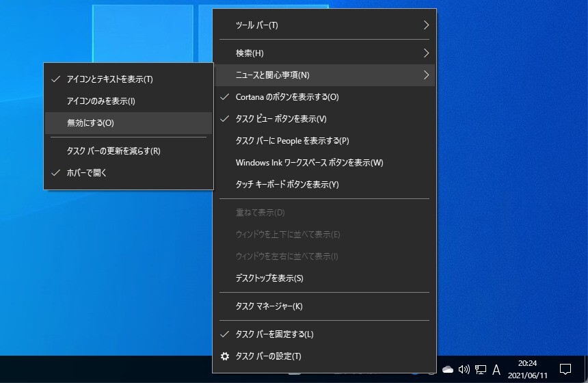
Task: Enable タスク バーに People を表示する(P)
Action: point(324,141)
